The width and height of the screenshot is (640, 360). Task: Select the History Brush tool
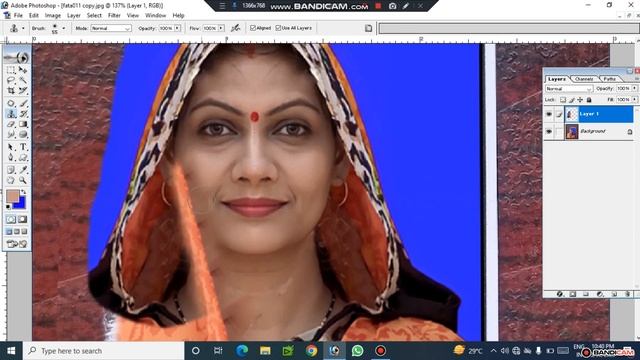[23, 114]
